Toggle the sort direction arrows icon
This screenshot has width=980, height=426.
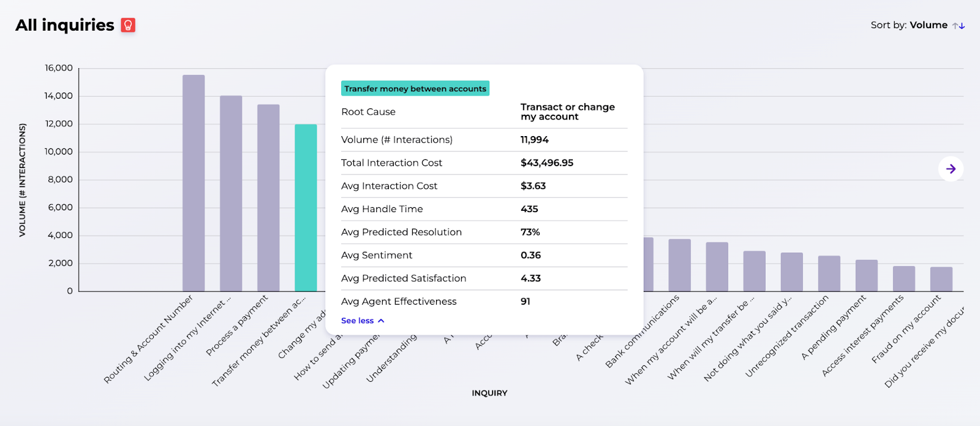pyautogui.click(x=959, y=26)
